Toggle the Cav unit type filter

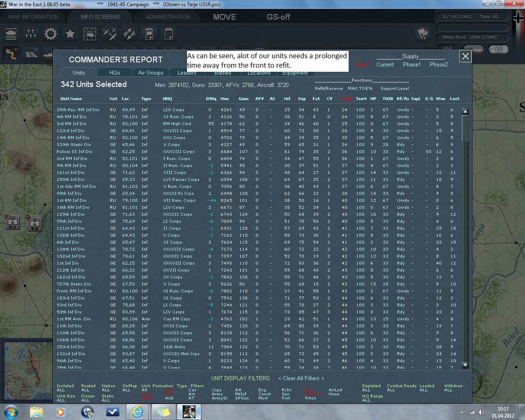tap(192, 390)
